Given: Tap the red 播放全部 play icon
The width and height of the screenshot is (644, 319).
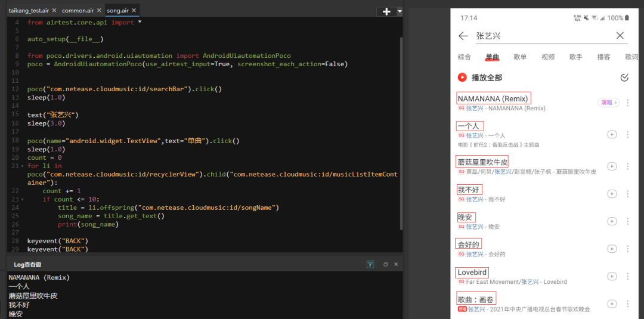Looking at the screenshot, I should point(463,77).
